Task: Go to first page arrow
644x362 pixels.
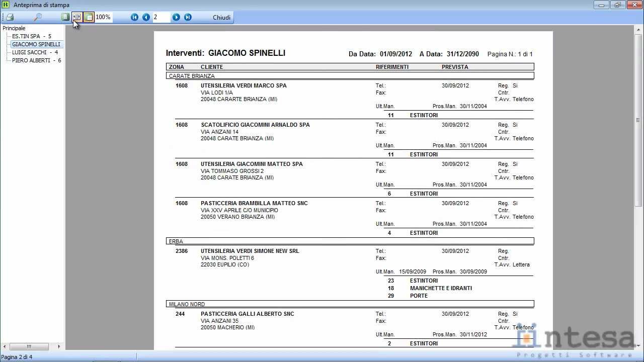Action: point(134,17)
